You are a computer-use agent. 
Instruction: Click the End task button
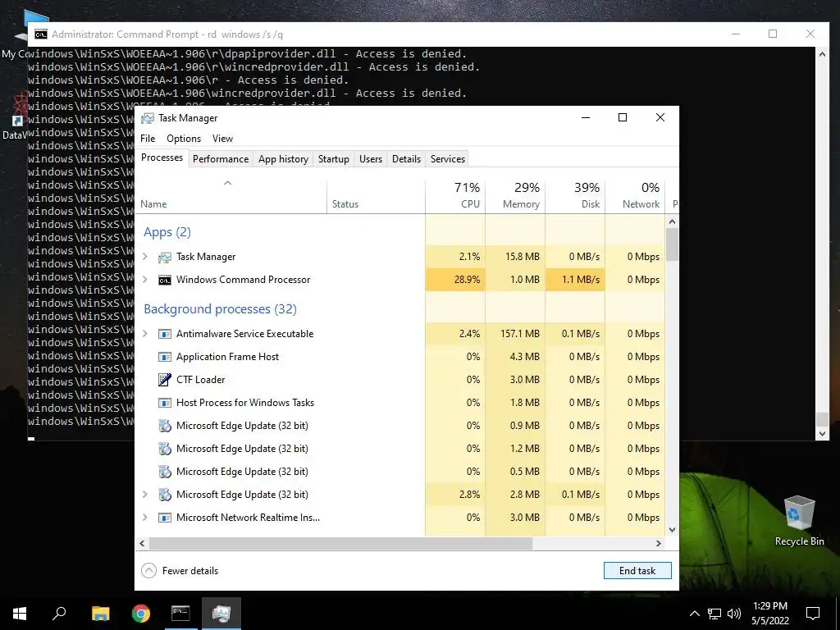pos(637,571)
